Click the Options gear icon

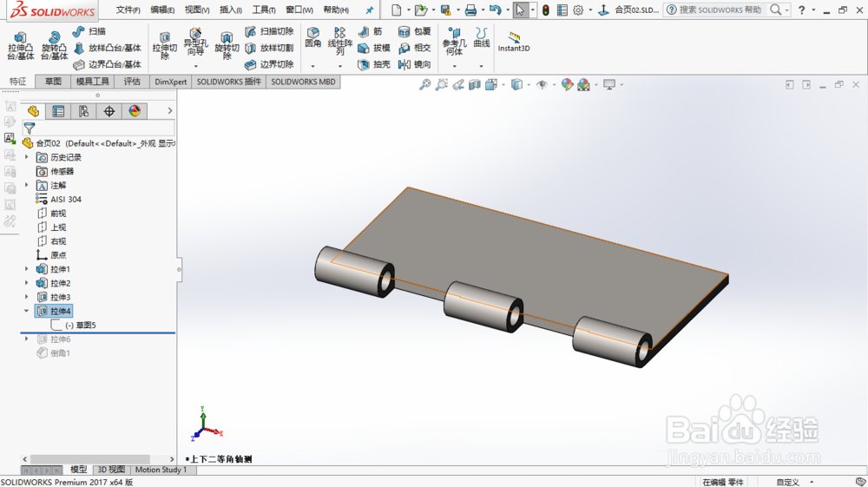pyautogui.click(x=578, y=10)
